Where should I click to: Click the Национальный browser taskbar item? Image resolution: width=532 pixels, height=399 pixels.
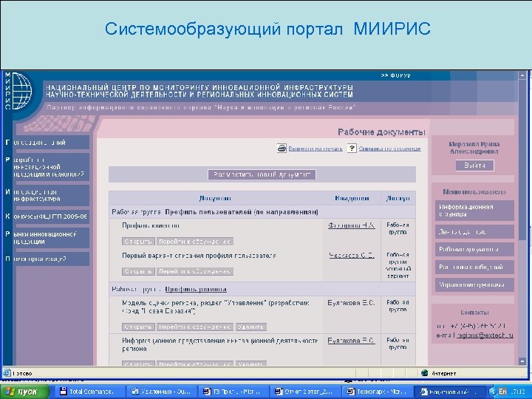(x=449, y=392)
